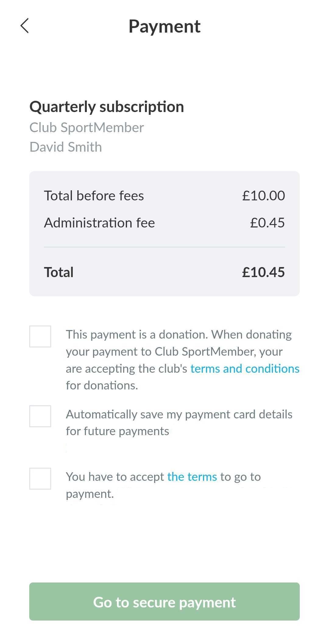Click the £10.45 total amount
The image size is (329, 644).
263,272
